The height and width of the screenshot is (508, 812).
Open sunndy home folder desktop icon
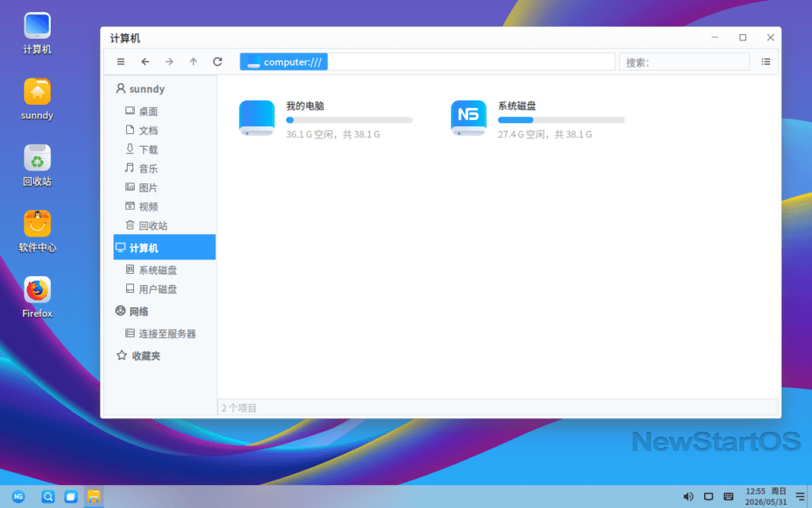(37, 99)
